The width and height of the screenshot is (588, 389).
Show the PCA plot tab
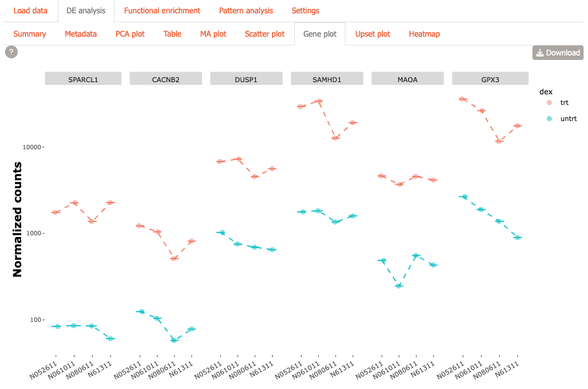click(x=130, y=34)
